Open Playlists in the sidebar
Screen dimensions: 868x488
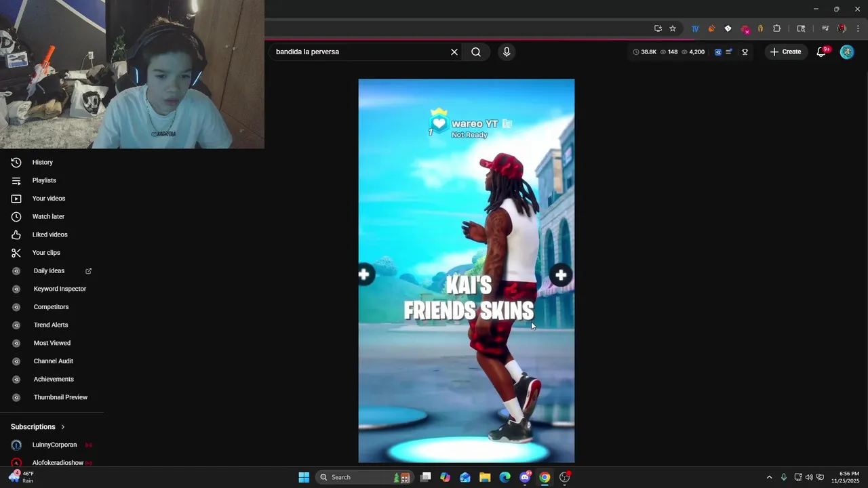[x=44, y=180]
